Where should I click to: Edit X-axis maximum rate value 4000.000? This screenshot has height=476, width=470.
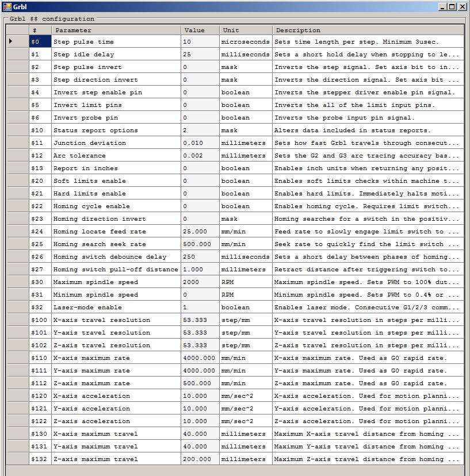point(201,358)
